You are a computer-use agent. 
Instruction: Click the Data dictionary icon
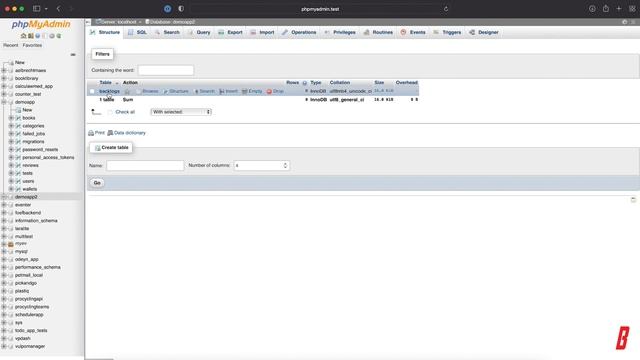[110, 133]
